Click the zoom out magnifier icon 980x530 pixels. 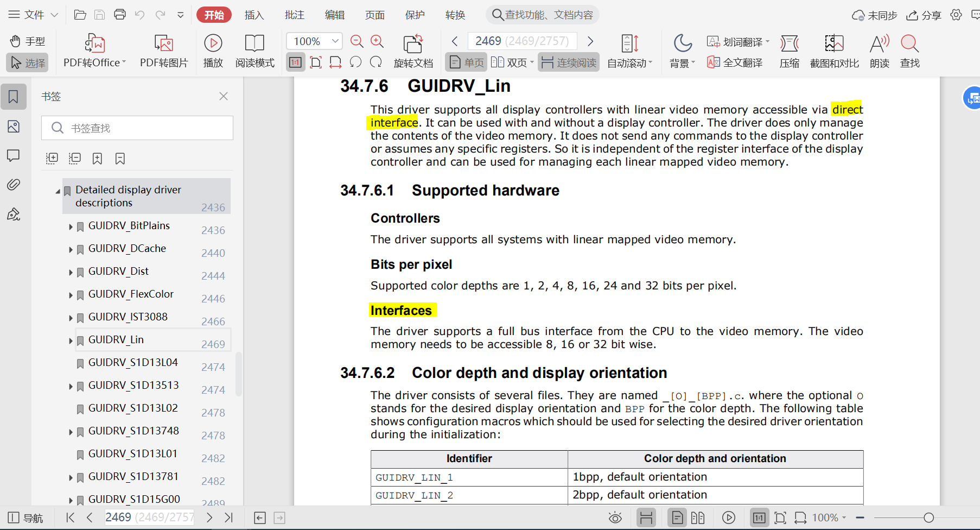(x=357, y=41)
